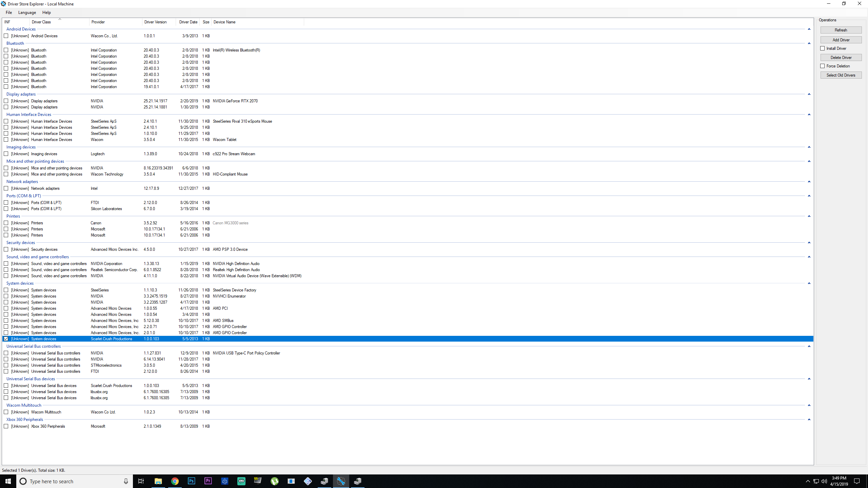Check the Microsoft Xbox 360 Peripherals driver
Viewport: 868px width, 488px height.
[x=6, y=426]
